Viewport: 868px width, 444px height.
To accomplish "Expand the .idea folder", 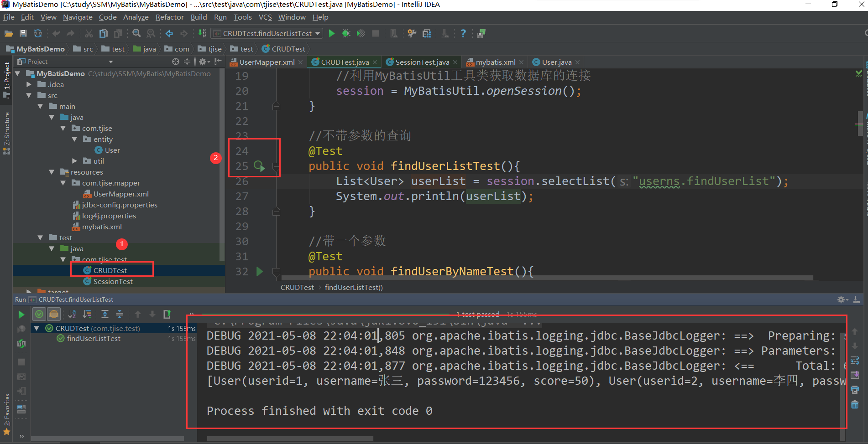I will [29, 84].
